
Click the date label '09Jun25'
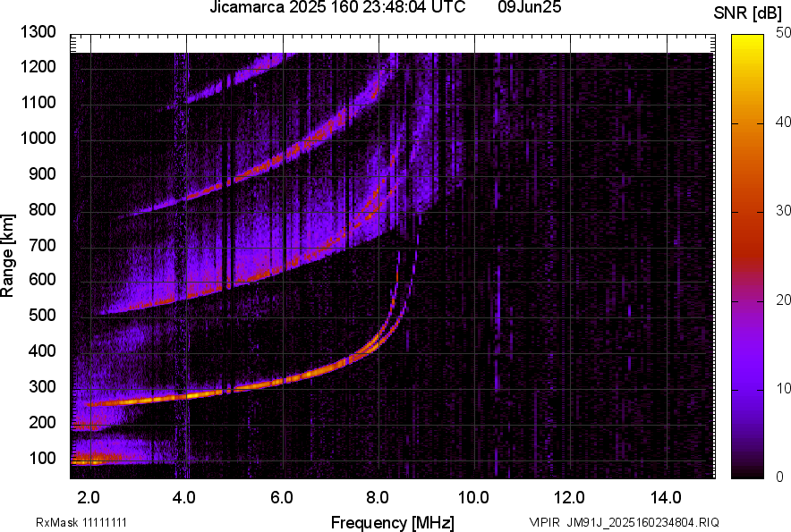pyautogui.click(x=529, y=7)
